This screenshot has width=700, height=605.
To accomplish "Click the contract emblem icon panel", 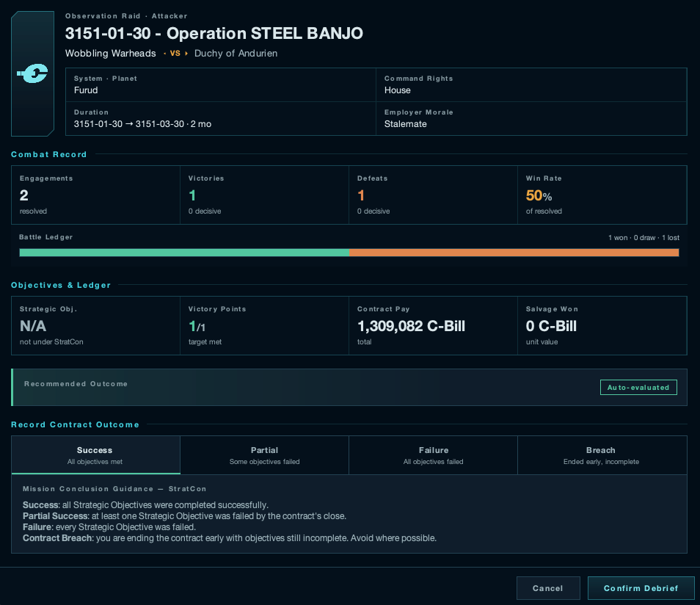I will click(x=32, y=73).
